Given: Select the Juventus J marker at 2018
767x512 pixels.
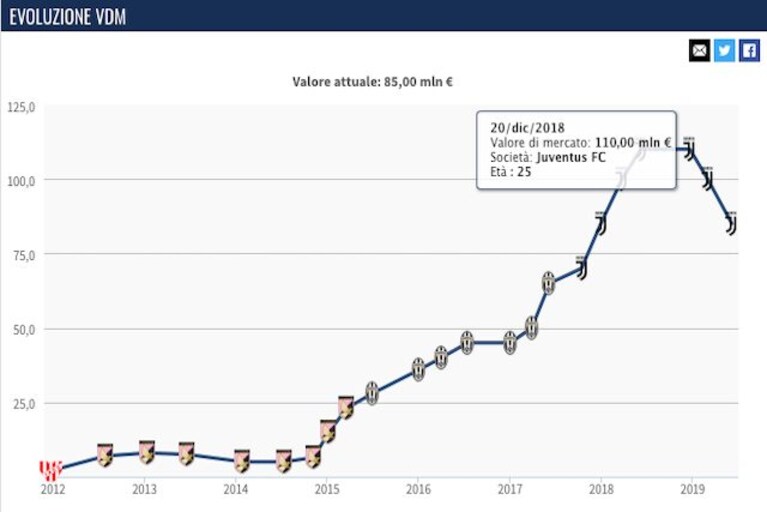Looking at the screenshot, I should click(601, 223).
